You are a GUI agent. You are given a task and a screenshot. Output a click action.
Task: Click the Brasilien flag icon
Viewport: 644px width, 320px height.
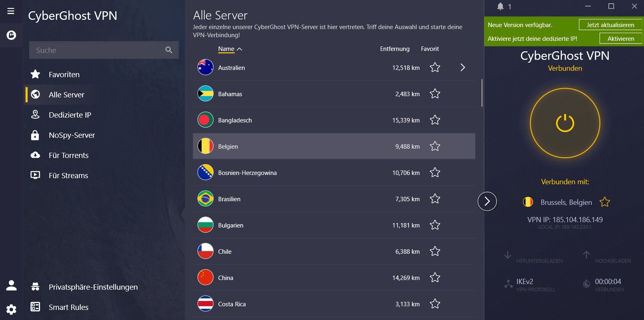[x=205, y=199]
